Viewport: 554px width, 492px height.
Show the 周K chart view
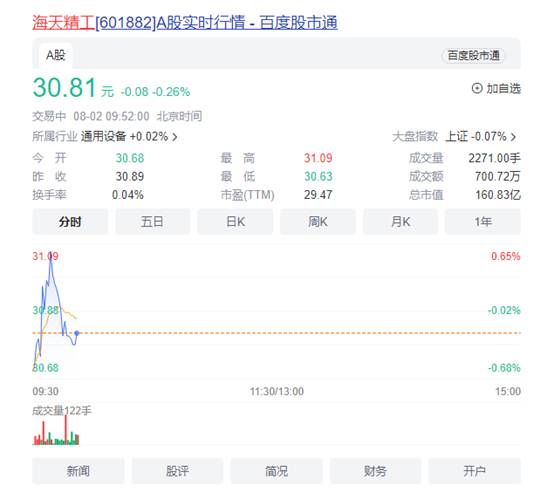[318, 221]
